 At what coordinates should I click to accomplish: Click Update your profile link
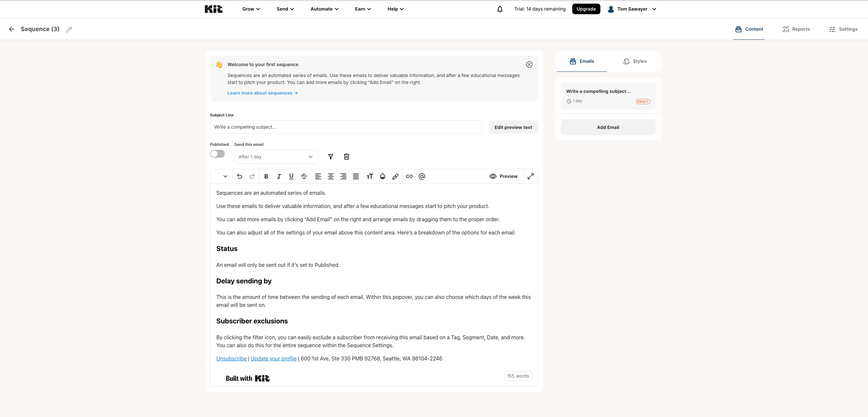point(273,359)
